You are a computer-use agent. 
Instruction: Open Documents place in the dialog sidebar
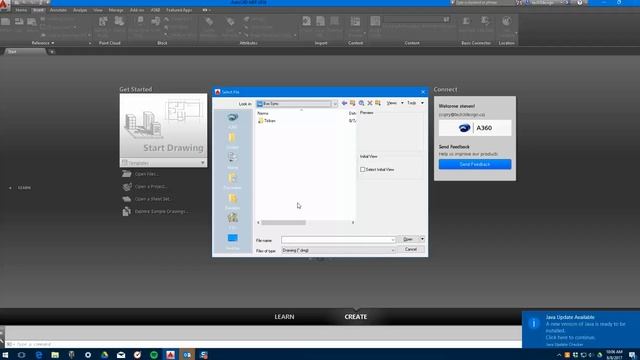232,180
